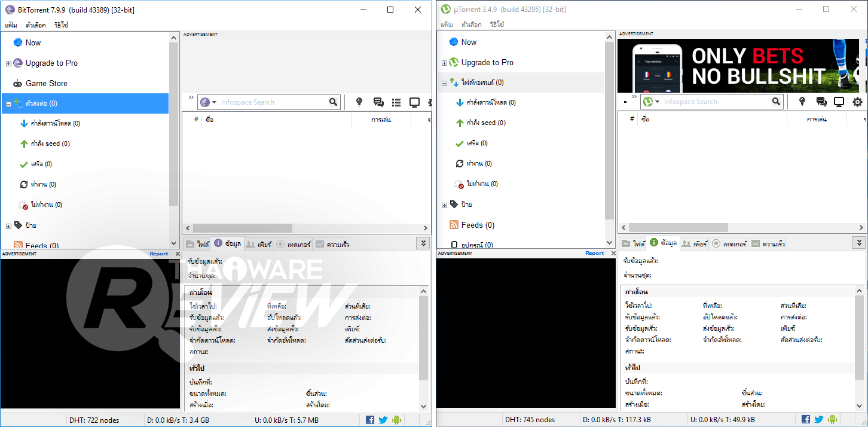Select กำลัง seed (0) in µTorrent sidebar
868x427 pixels.
point(486,123)
